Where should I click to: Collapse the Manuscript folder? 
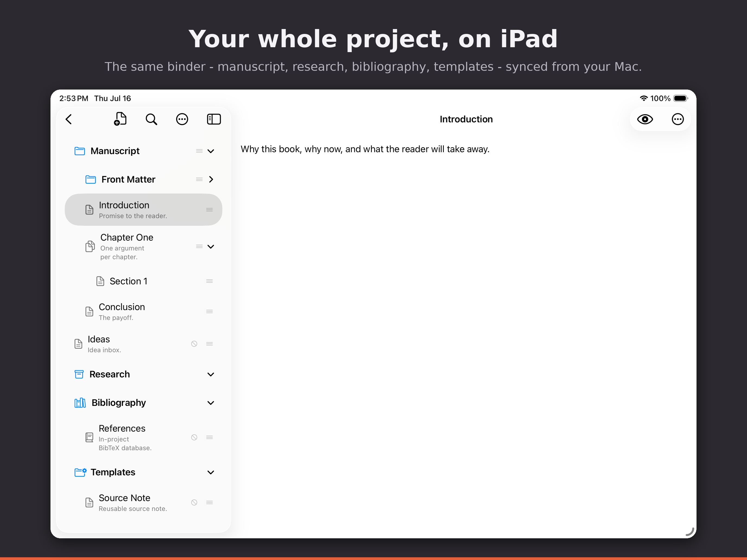pos(211,151)
